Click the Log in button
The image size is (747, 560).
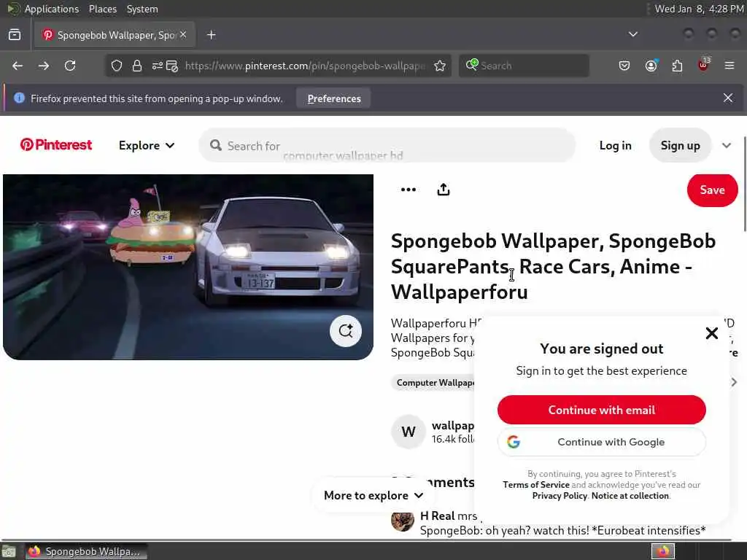pos(615,145)
